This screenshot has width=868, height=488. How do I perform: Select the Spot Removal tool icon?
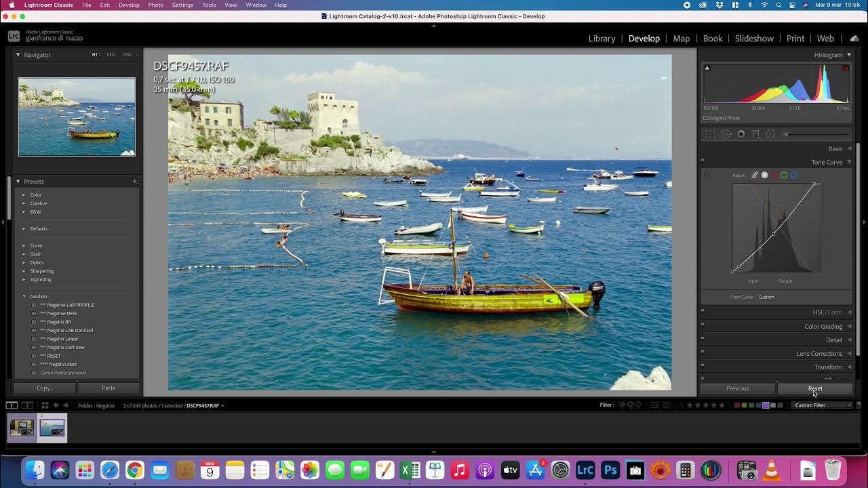click(726, 134)
